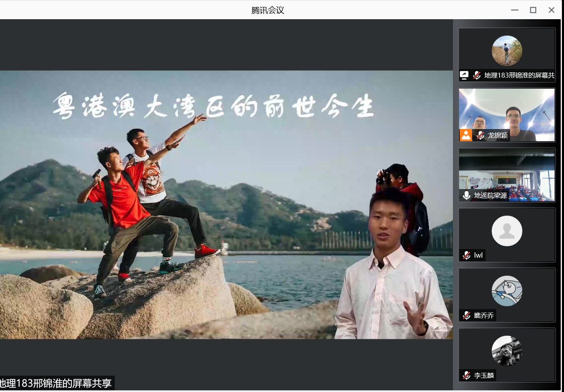564x392 pixels.
Task: Select the round avatar of 地理183邢锦淮
Action: pyautogui.click(x=507, y=51)
